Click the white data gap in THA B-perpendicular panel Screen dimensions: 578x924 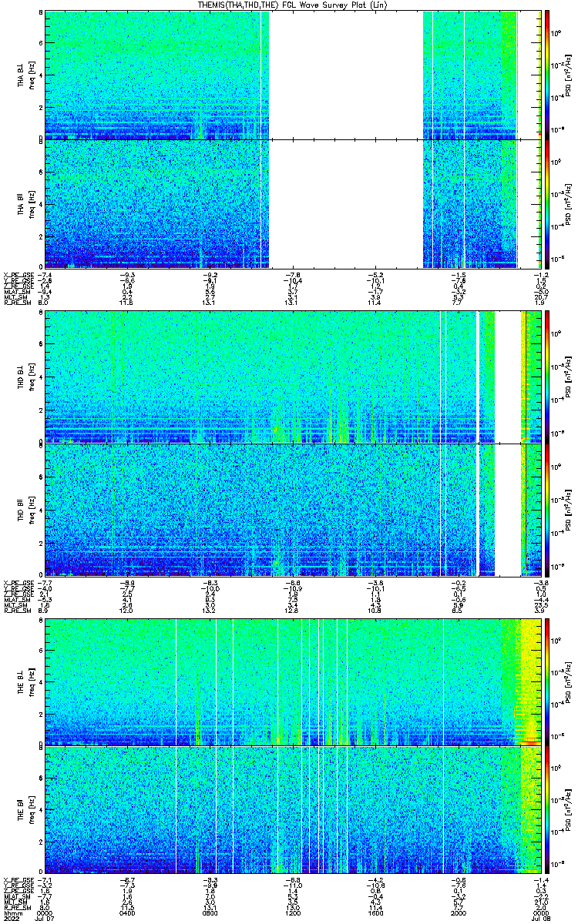point(346,75)
